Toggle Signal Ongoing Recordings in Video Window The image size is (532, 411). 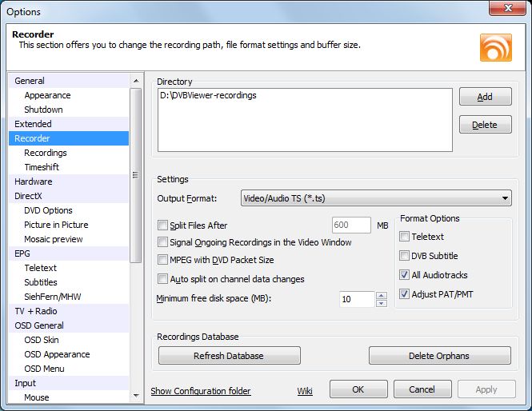164,242
